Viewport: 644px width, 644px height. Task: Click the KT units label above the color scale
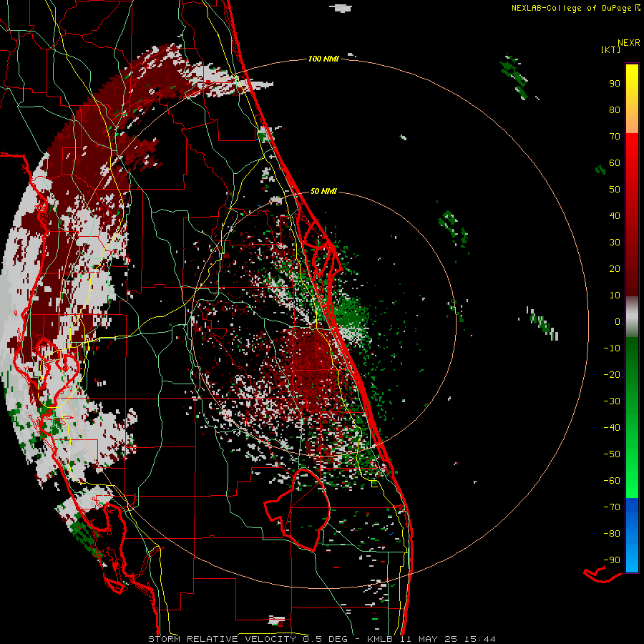pyautogui.click(x=610, y=49)
